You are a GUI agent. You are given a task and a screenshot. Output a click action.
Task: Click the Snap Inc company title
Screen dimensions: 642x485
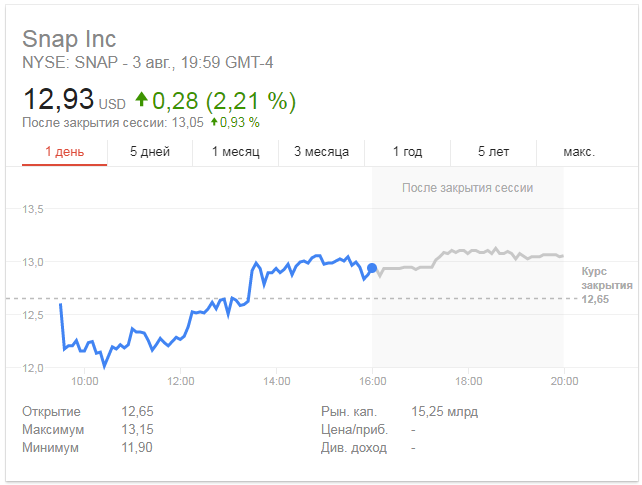coord(69,39)
